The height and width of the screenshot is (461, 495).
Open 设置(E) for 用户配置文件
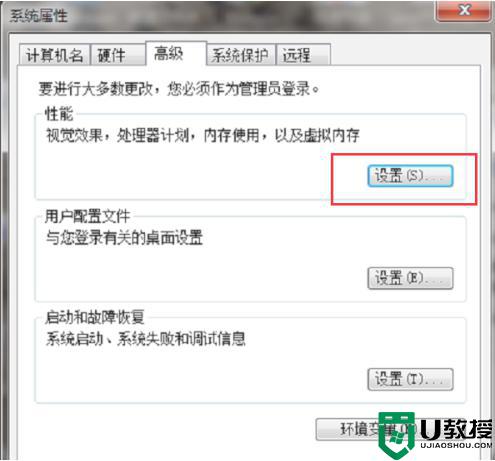tap(410, 278)
